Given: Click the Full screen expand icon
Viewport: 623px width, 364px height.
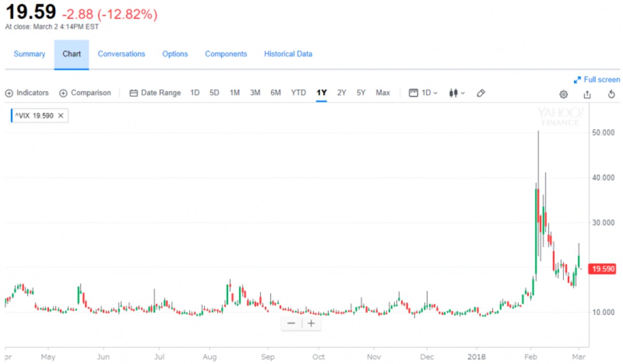Looking at the screenshot, I should point(577,80).
